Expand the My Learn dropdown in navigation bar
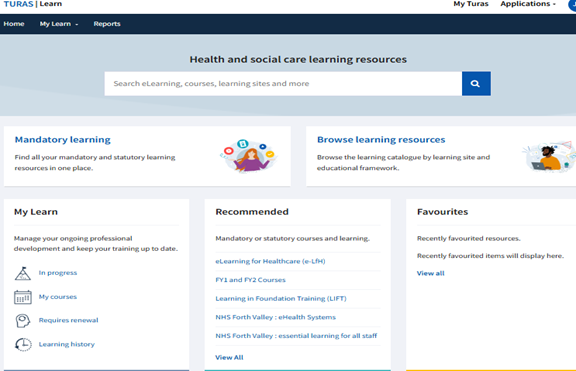The height and width of the screenshot is (371, 576). click(x=59, y=24)
